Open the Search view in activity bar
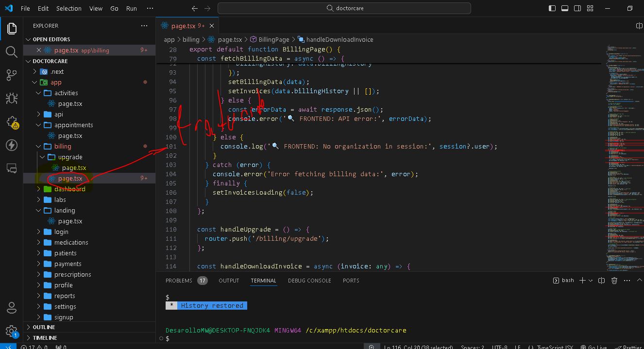 [12, 51]
